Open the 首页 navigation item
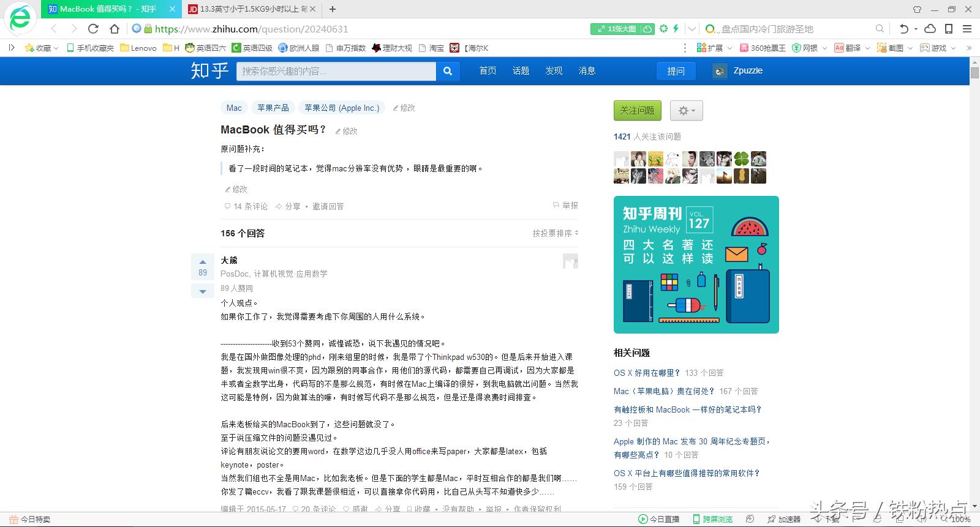The image size is (980, 527). click(488, 71)
